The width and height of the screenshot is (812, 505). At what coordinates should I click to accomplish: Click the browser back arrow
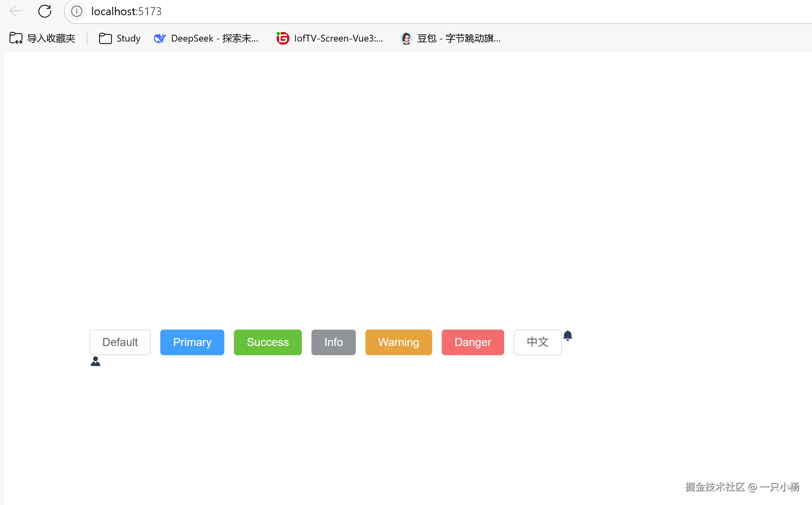(16, 11)
